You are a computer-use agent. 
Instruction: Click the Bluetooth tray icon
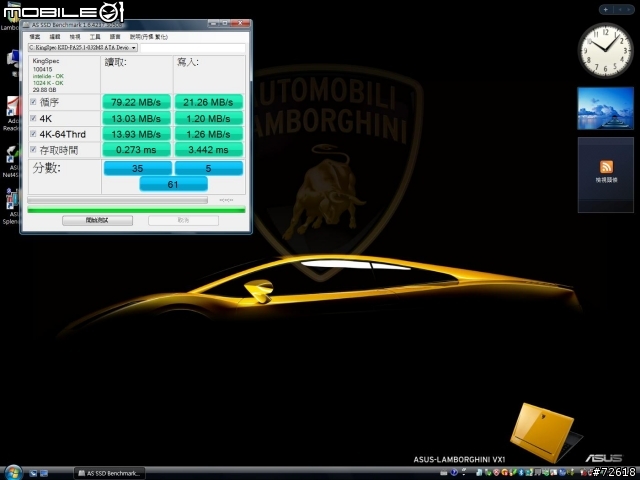click(x=521, y=473)
